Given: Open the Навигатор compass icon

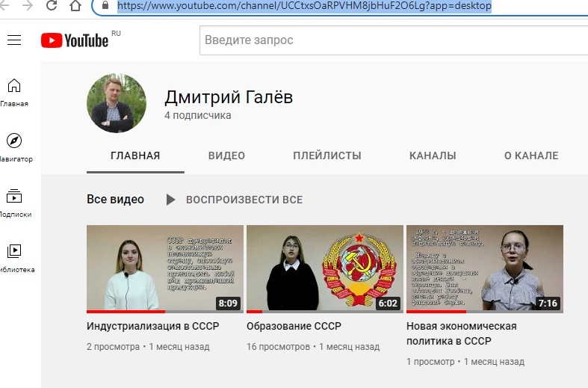Looking at the screenshot, I should point(13,141).
